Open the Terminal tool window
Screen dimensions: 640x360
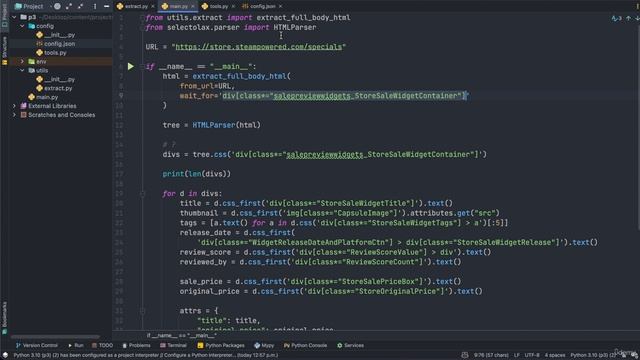pyautogui.click(x=173, y=346)
